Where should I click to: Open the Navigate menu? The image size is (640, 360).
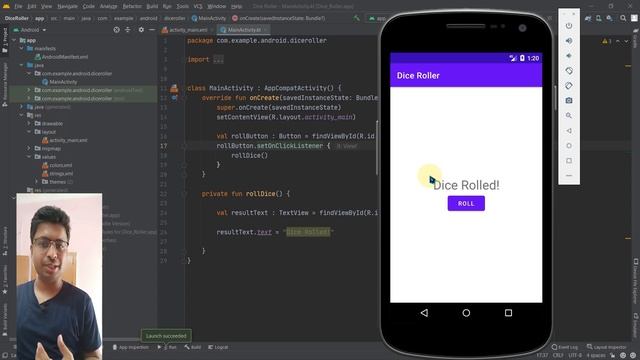click(67, 6)
